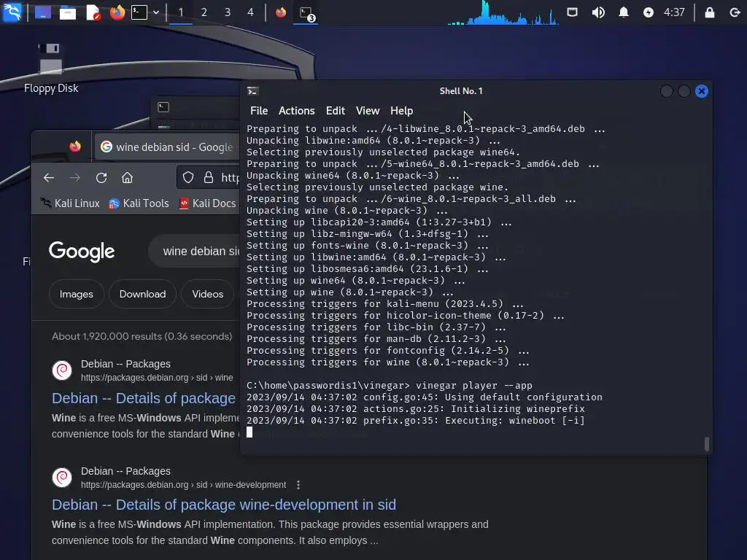Open 'Details of package wine-development in sid' link
Viewport: 747px width, 560px height.
point(224,505)
